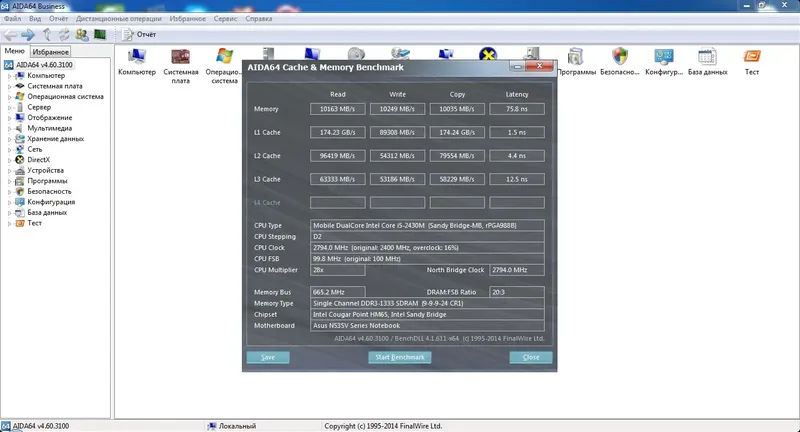This screenshot has height=432, width=800.
Task: Expand the Программы tree node
Action: coord(9,181)
